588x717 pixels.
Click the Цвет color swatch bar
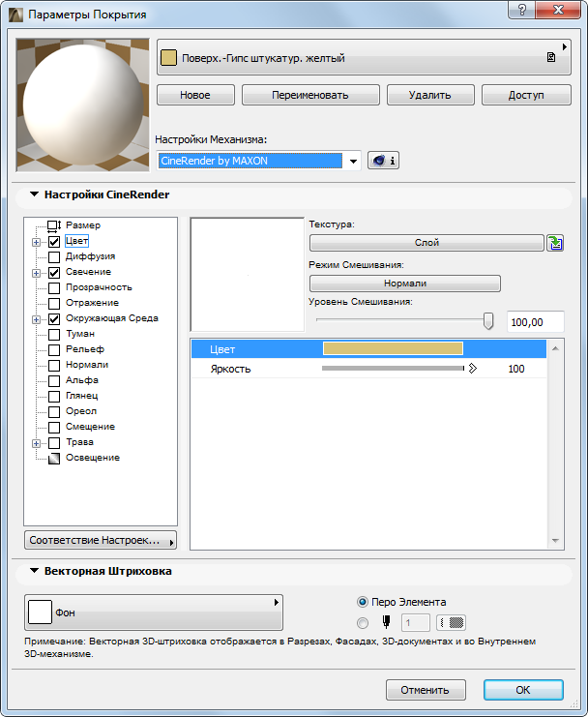pyautogui.click(x=393, y=349)
